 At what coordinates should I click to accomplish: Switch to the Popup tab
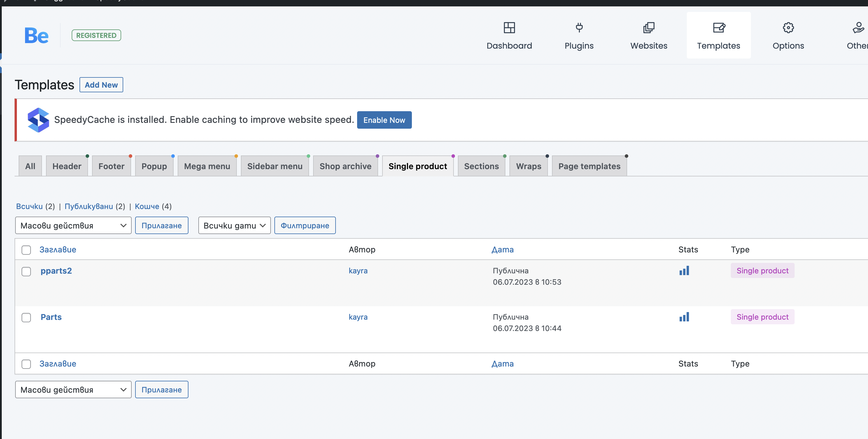(x=154, y=166)
